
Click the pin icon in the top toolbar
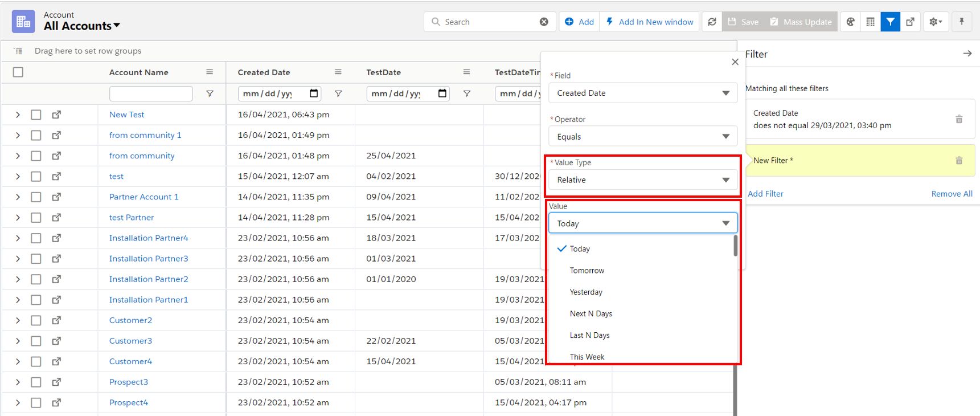coord(962,22)
